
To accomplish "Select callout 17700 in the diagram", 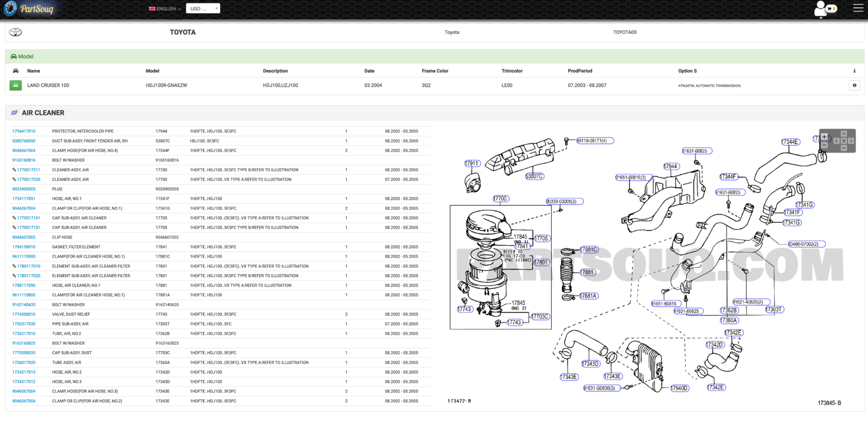I will point(500,198).
